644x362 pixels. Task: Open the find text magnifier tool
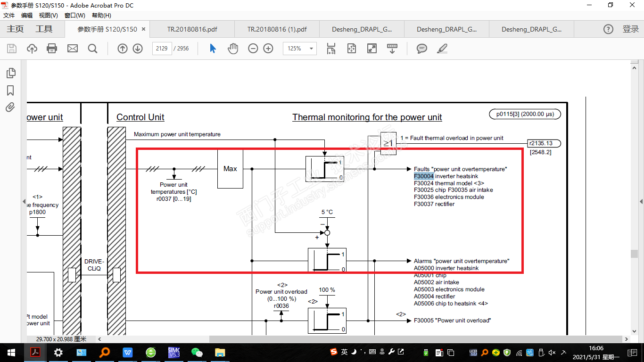tap(92, 48)
